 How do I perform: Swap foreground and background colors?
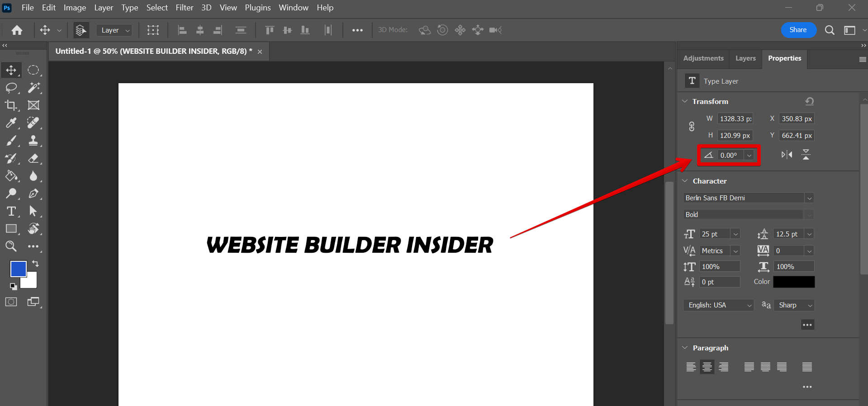(x=35, y=264)
